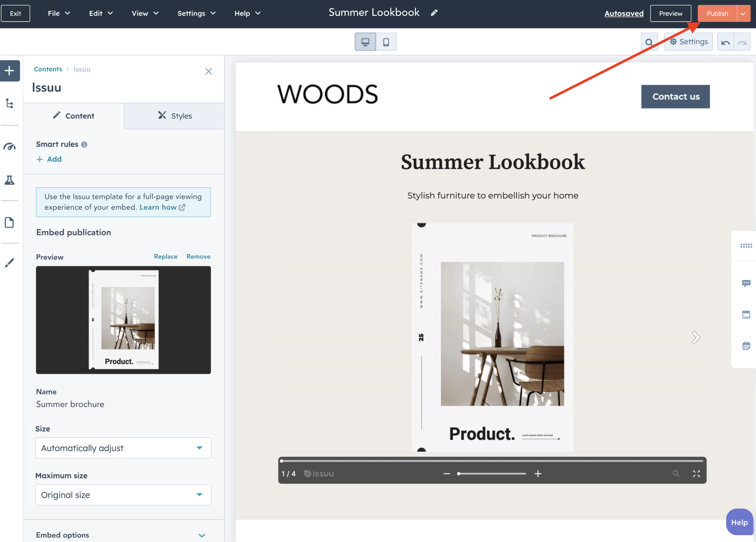756x542 pixels.
Task: Open the Publish options dropdown arrow
Action: (x=743, y=13)
